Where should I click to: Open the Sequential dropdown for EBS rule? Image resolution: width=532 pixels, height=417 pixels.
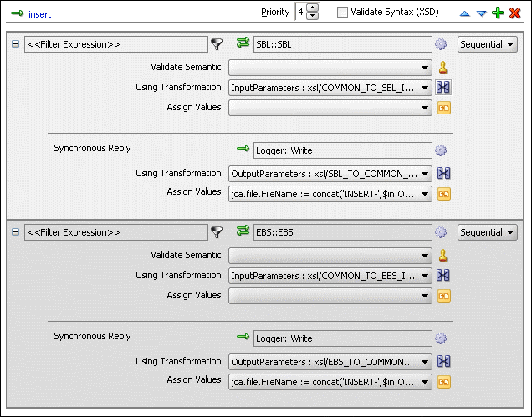(x=487, y=232)
